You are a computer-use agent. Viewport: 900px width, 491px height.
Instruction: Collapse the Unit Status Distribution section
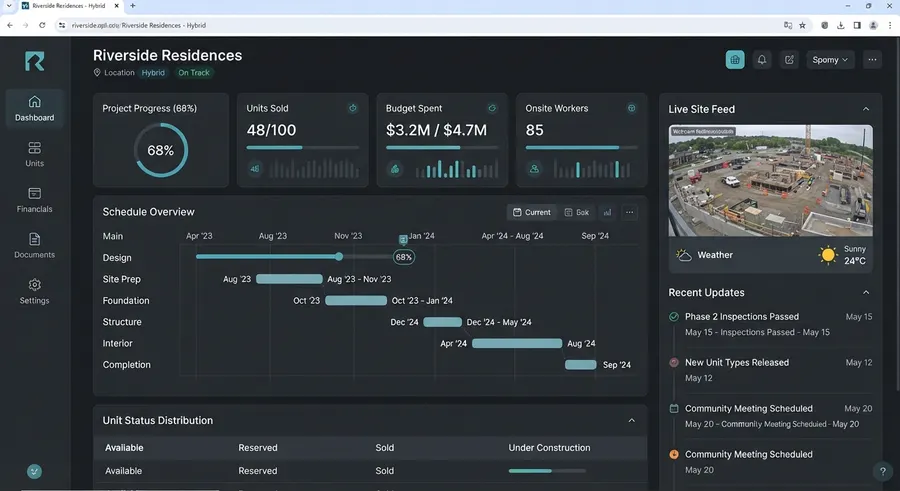(631, 420)
